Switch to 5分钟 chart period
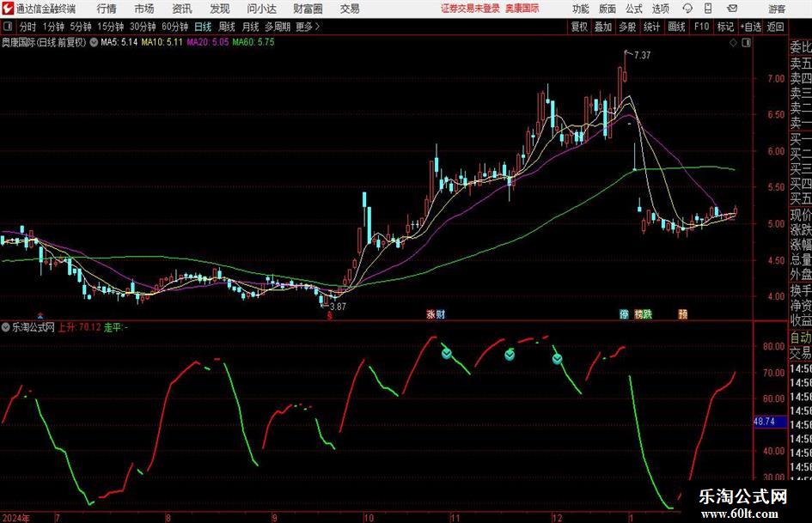Viewport: 812px width, 523px height. click(80, 27)
